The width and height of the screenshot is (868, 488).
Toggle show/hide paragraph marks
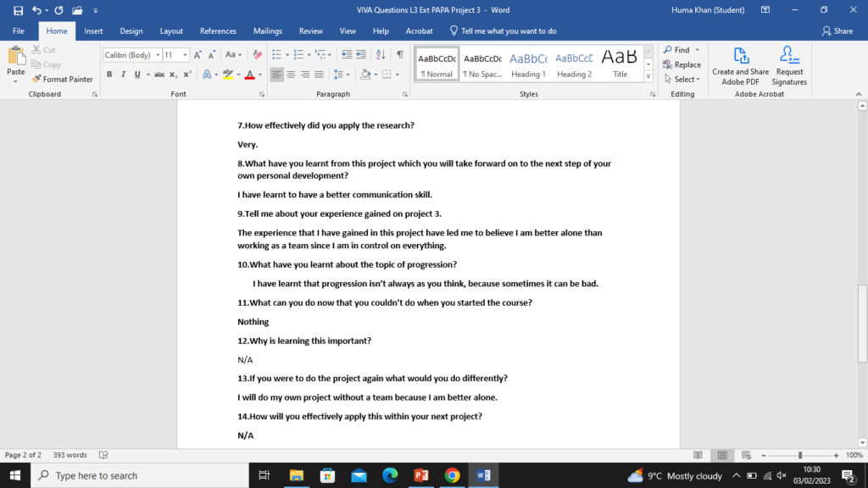[x=399, y=54]
